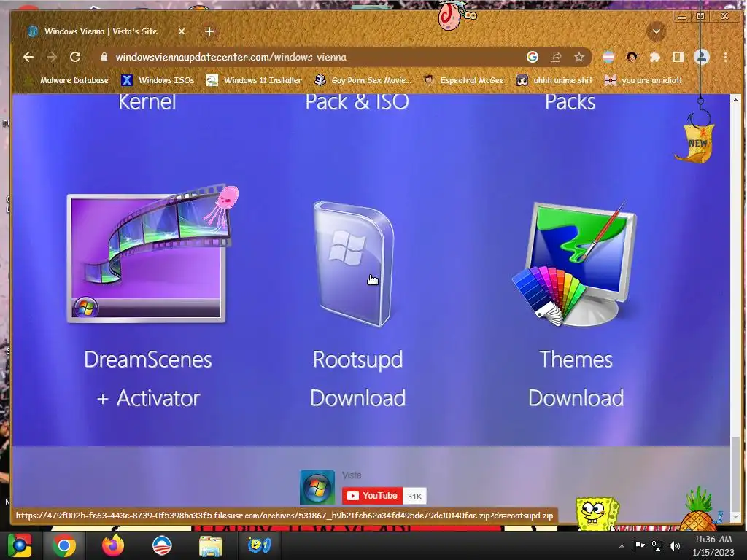This screenshot has width=747, height=560.
Task: Open network tray icon
Action: [657, 546]
